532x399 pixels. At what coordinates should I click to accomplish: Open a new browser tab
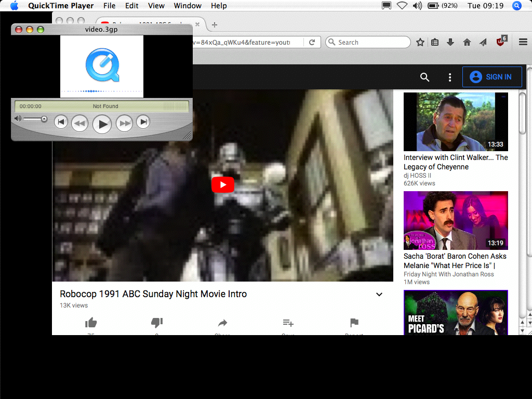[x=215, y=25]
